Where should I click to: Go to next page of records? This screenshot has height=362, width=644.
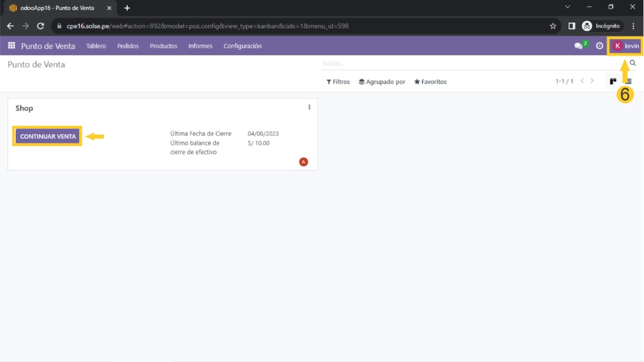pos(592,82)
